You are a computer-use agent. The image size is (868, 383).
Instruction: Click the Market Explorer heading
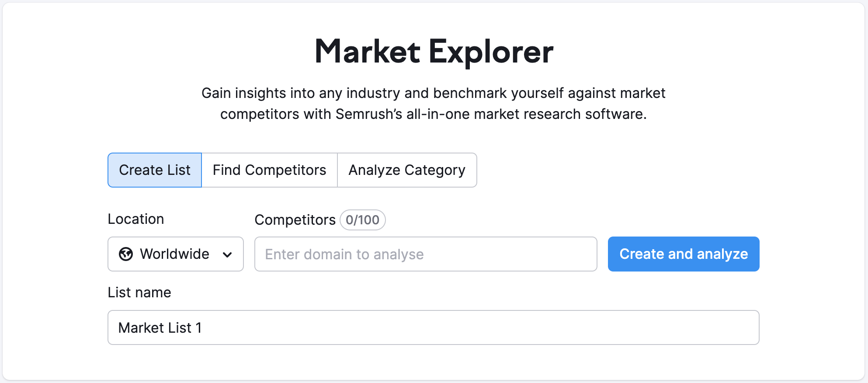434,52
